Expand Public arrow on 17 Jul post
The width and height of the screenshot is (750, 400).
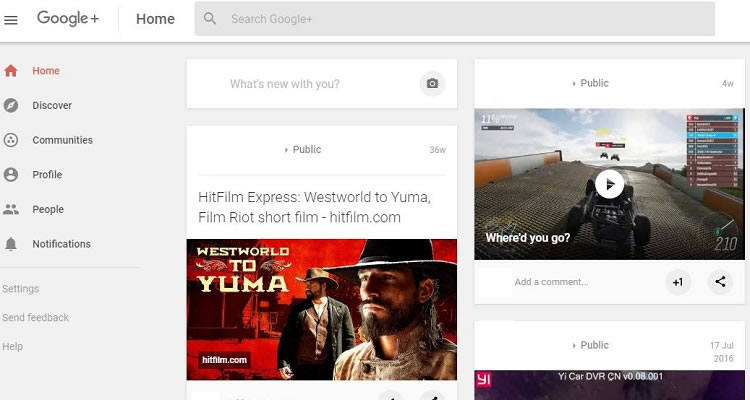pyautogui.click(x=574, y=345)
